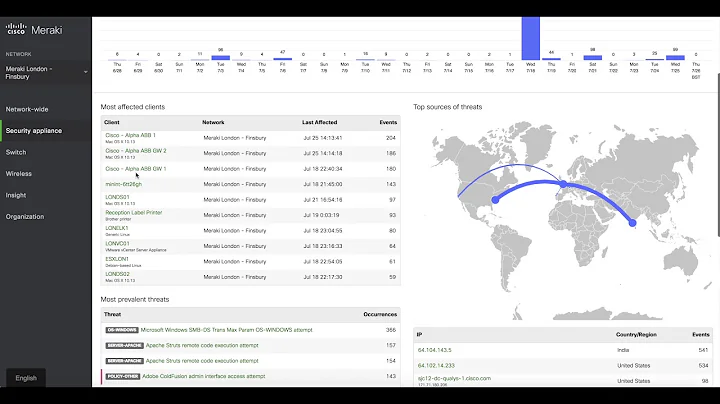This screenshot has height=404, width=720.
Task: Open Security appliance menu
Action: click(x=34, y=131)
